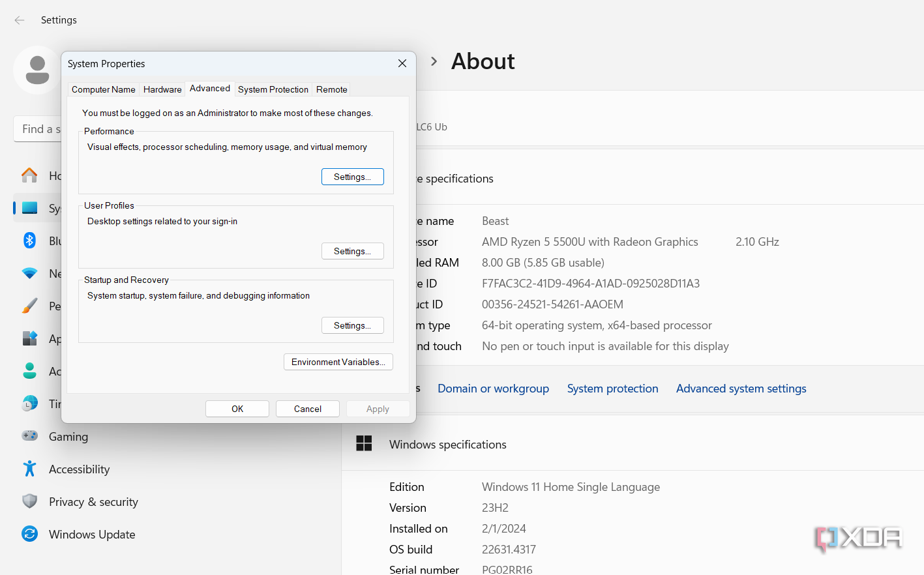Click the OS build 22631.4317 value
The width and height of the screenshot is (924, 575).
509,550
